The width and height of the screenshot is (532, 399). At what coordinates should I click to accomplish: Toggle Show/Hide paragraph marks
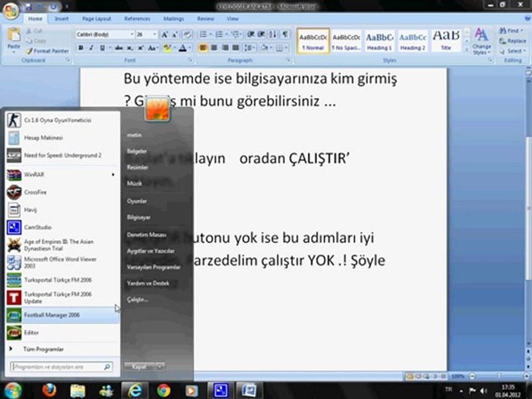[x=285, y=34]
